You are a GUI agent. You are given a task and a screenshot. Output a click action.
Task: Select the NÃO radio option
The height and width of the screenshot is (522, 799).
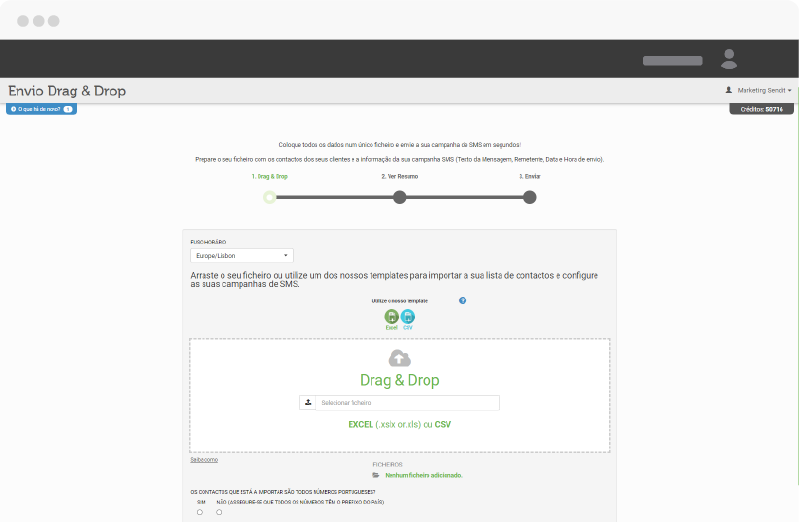pyautogui.click(x=219, y=512)
